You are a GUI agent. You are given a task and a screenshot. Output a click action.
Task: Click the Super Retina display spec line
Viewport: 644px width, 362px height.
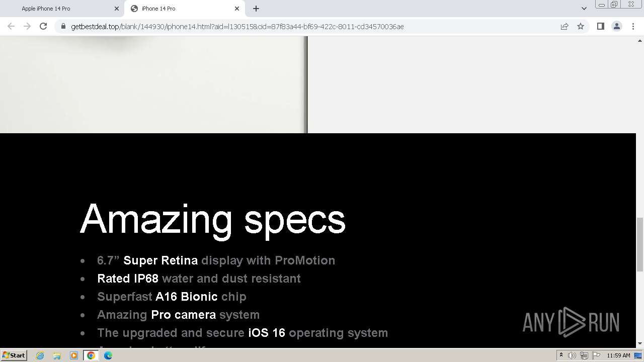tap(216, 260)
